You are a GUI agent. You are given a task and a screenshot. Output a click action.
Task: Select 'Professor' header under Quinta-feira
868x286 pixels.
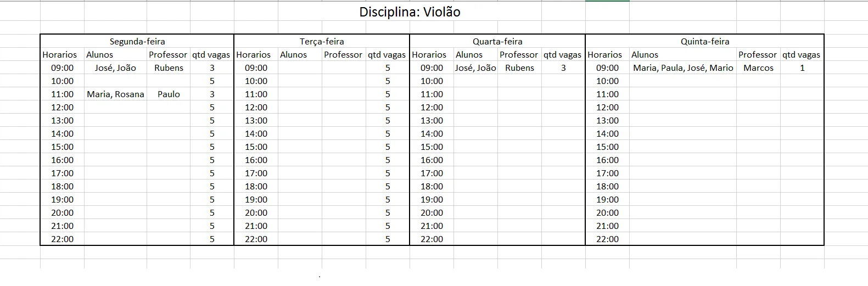[x=758, y=54]
